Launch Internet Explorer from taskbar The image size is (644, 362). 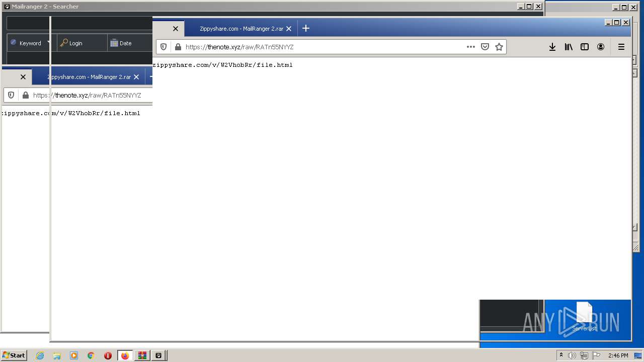point(40,355)
